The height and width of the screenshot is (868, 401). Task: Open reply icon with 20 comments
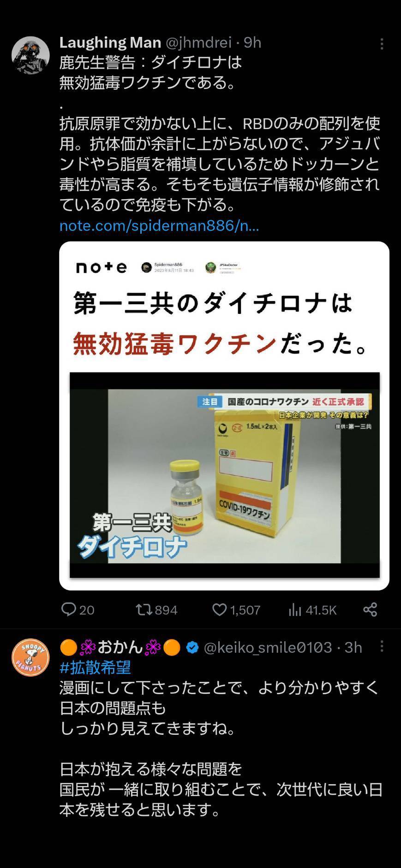coord(69,610)
